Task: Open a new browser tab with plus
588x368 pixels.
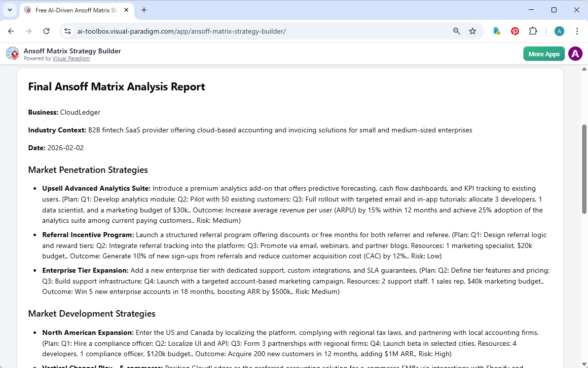Action: pyautogui.click(x=144, y=10)
